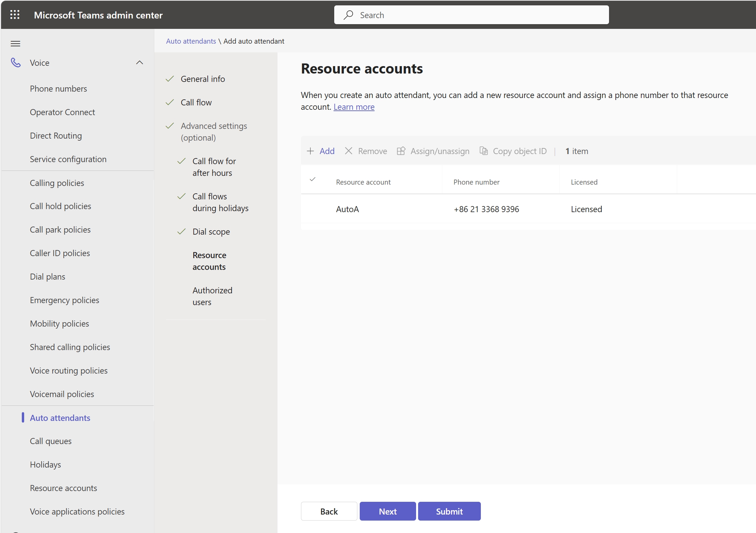
Task: Click the Next button
Action: tap(388, 511)
